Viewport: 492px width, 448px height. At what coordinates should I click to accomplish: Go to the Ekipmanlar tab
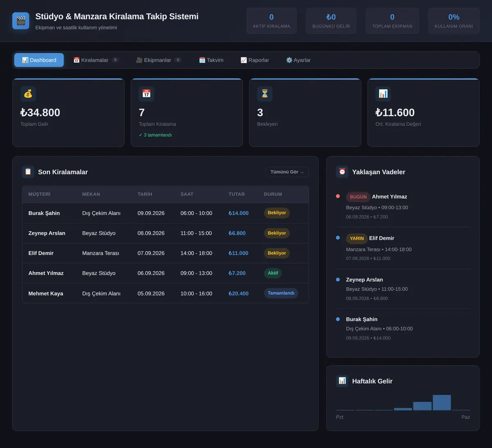159,60
